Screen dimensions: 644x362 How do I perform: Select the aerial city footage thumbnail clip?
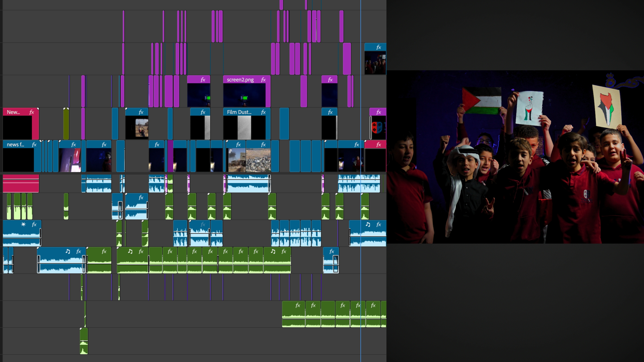[258, 160]
